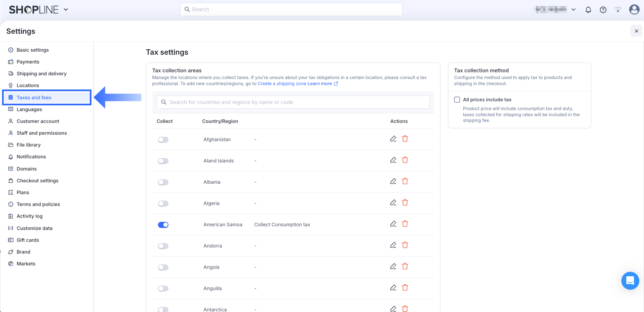Viewport: 644px width, 312px height.
Task: Open the help question mark icon
Action: coord(603,10)
